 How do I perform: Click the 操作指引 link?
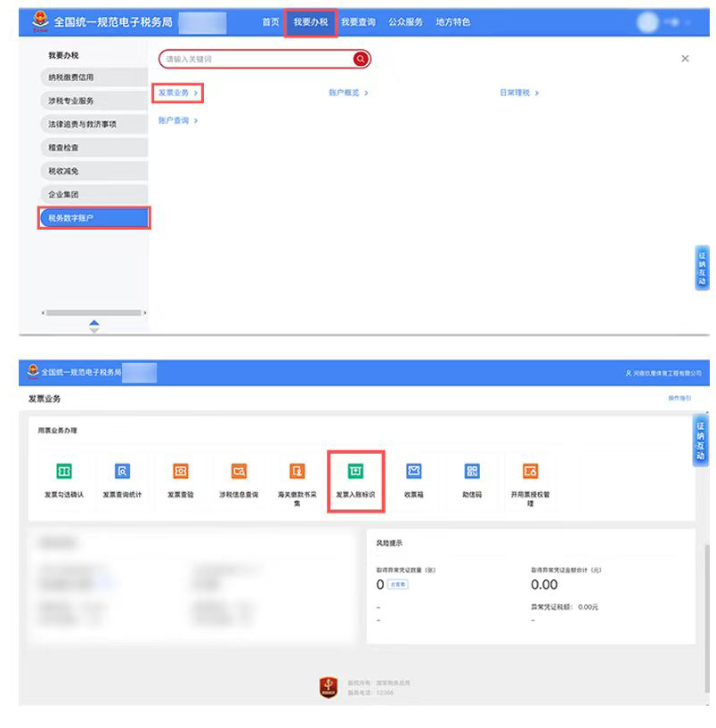[x=679, y=398]
